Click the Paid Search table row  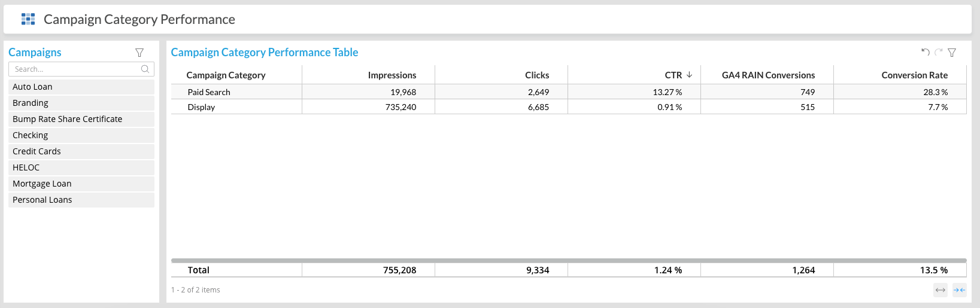coord(209,92)
